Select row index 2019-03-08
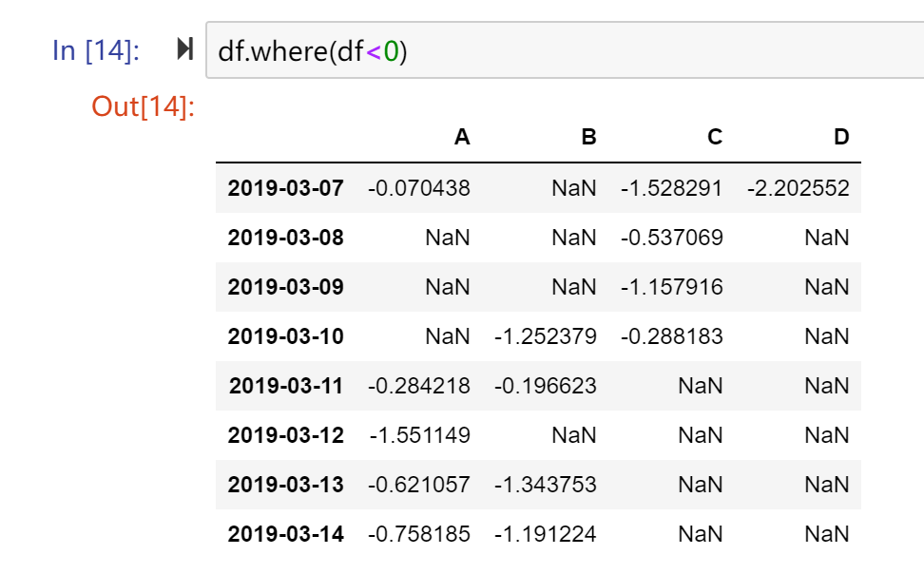Screen dimensions: 924x574 click(x=286, y=239)
